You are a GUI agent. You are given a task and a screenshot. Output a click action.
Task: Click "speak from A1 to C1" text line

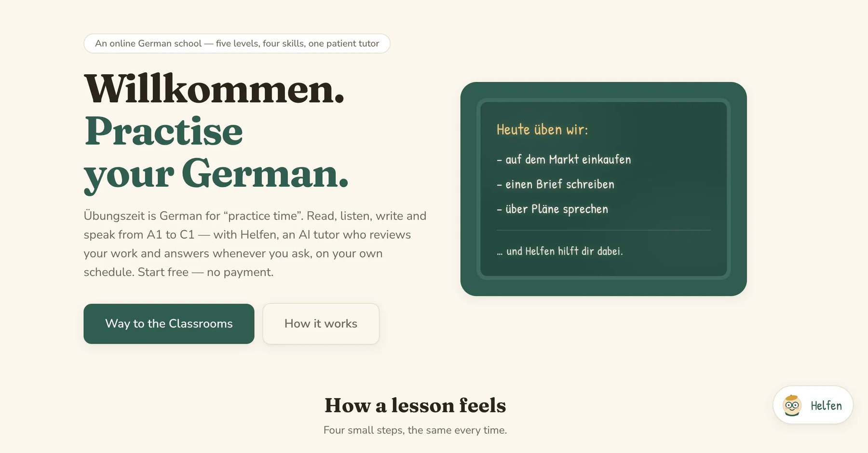point(139,234)
